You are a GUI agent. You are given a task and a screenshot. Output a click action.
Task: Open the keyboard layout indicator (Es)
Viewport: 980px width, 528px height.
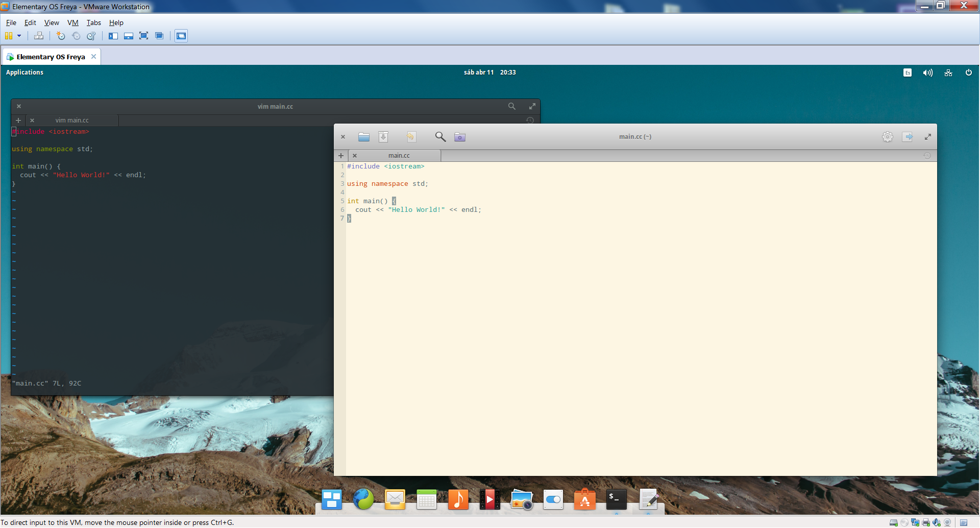[x=908, y=73]
